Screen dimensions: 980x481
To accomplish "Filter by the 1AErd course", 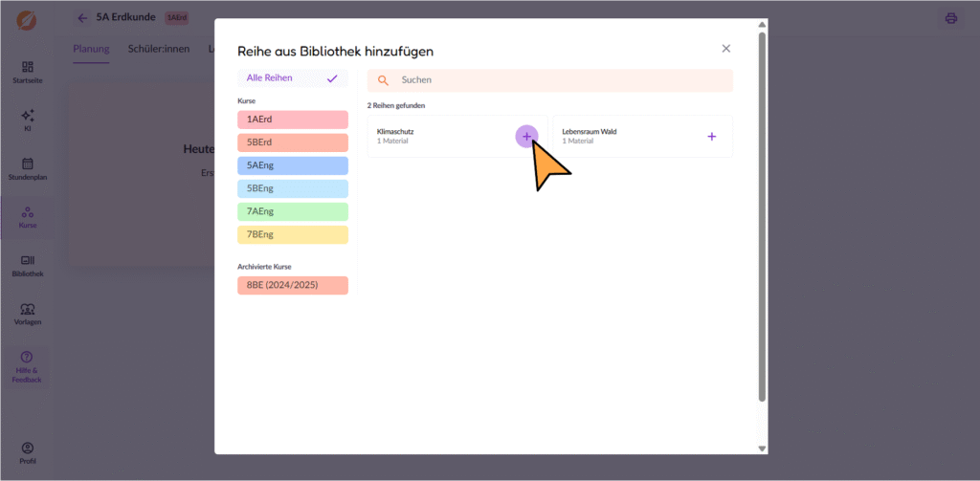I will coord(292,120).
